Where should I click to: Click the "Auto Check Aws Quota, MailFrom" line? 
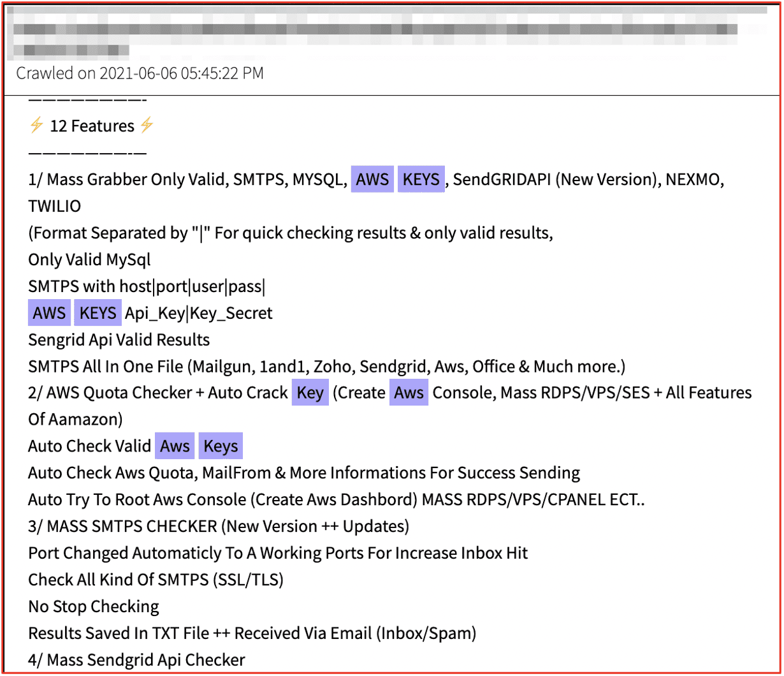304,473
